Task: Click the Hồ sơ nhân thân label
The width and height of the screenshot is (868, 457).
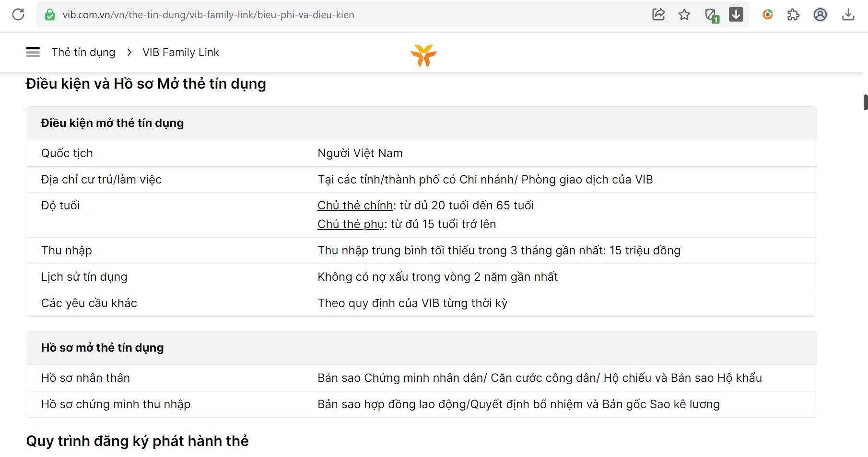Action: coord(85,378)
